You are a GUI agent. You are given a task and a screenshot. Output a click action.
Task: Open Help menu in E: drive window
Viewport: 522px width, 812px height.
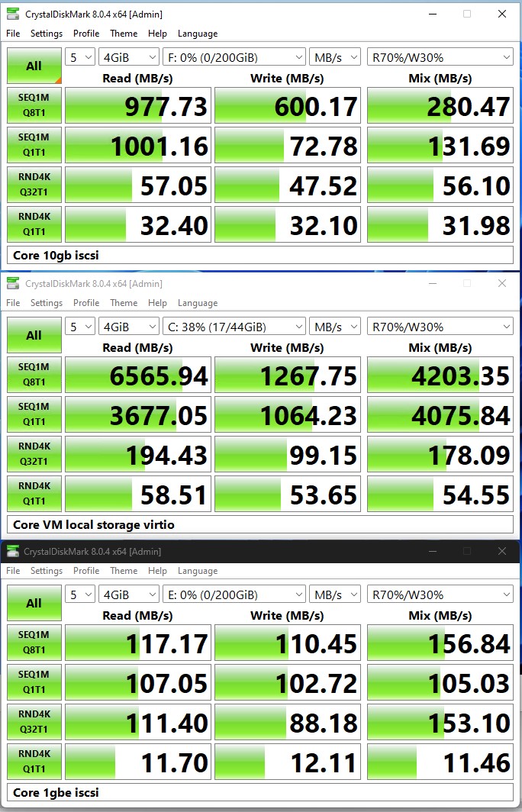(157, 571)
